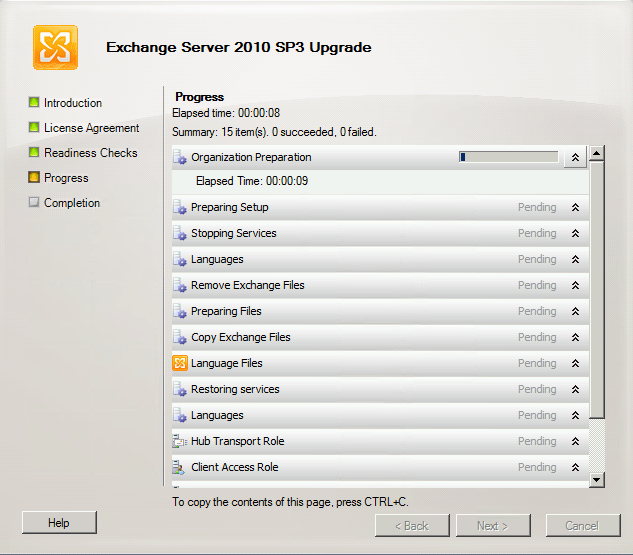The height and width of the screenshot is (555, 633).
Task: Click the Exchange Server orange logo
Action: click(55, 47)
